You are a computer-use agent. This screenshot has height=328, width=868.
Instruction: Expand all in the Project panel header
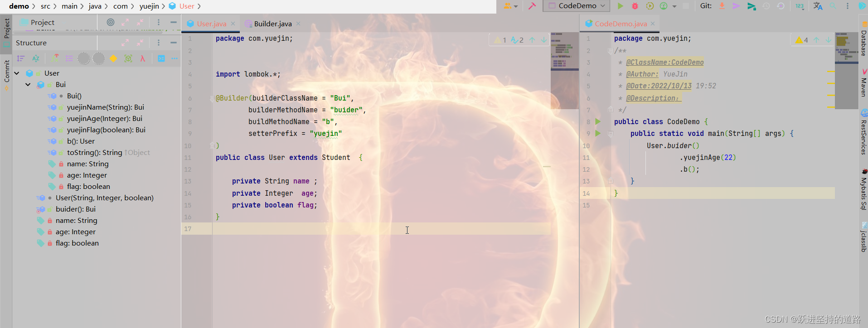click(x=125, y=22)
